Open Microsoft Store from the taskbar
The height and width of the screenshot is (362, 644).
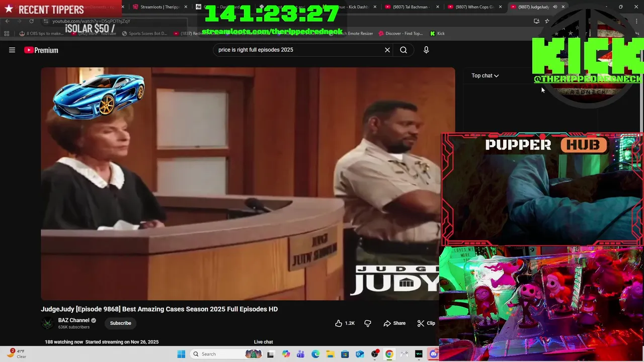(x=345, y=354)
